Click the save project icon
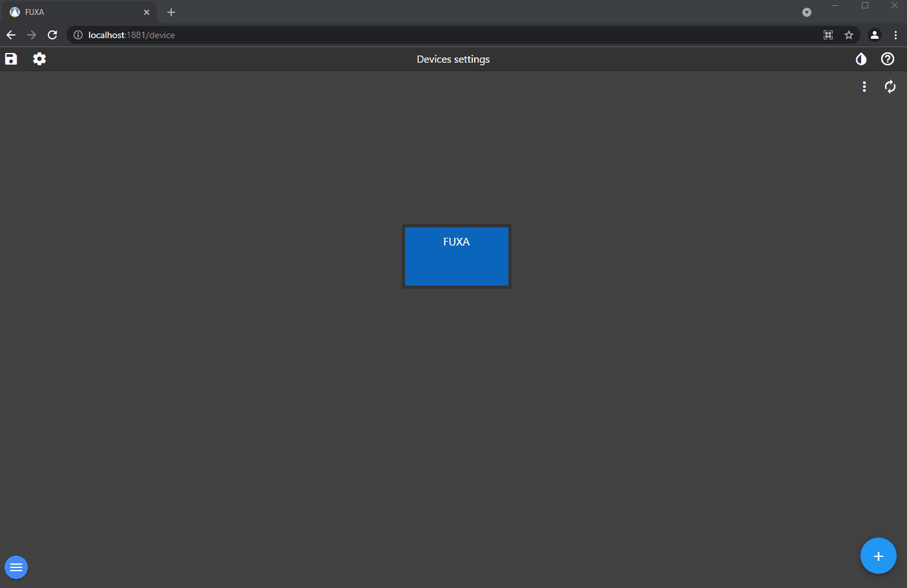 pos(11,59)
